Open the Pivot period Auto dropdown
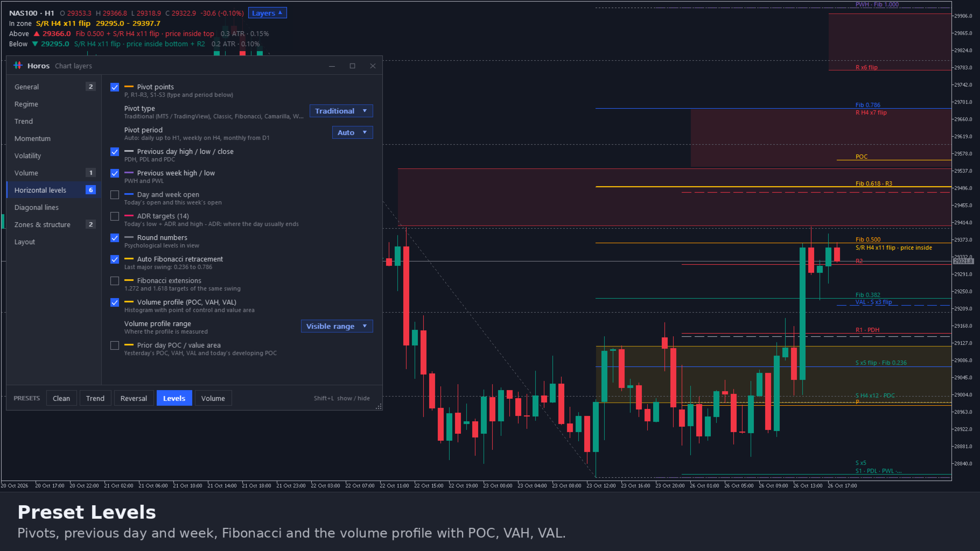Screen dimensions: 980x551 [x=353, y=132]
